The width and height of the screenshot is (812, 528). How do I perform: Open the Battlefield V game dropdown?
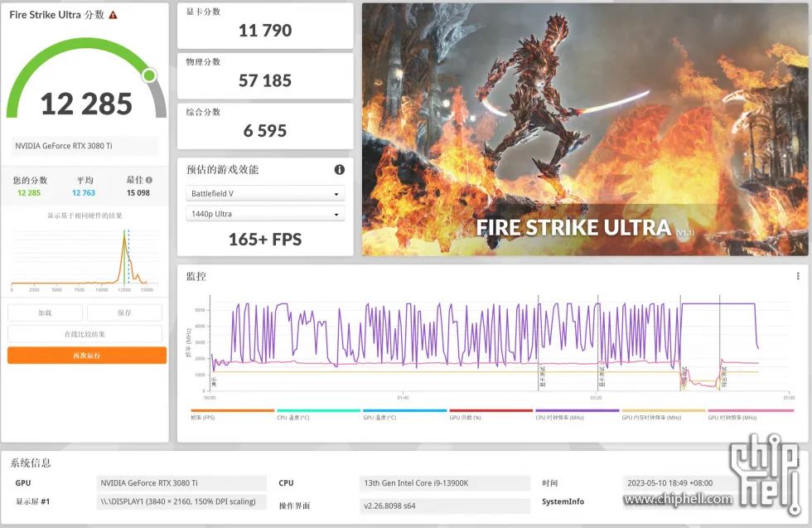[x=264, y=193]
